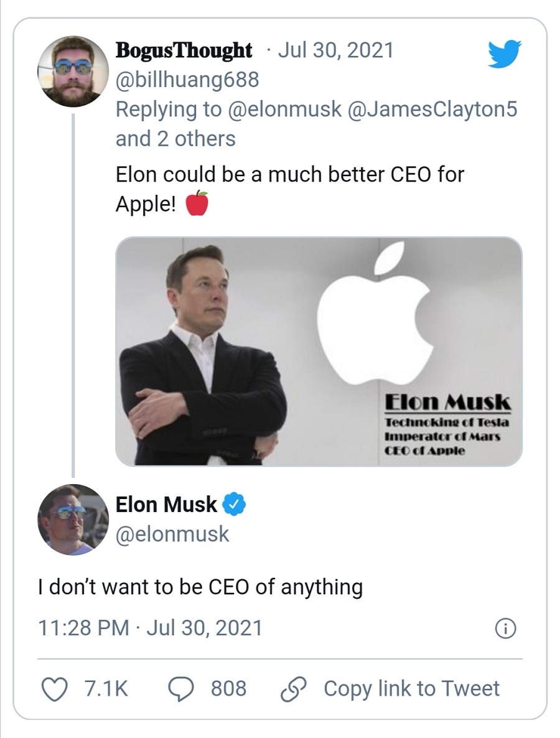The image size is (560, 738).
Task: Open Elon Musk's round profile avatar
Action: point(73,520)
